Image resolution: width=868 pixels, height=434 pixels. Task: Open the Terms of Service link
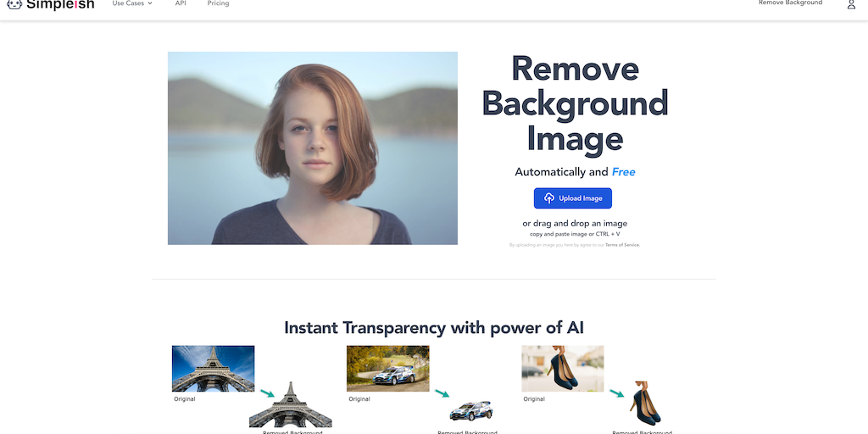pyautogui.click(x=622, y=245)
